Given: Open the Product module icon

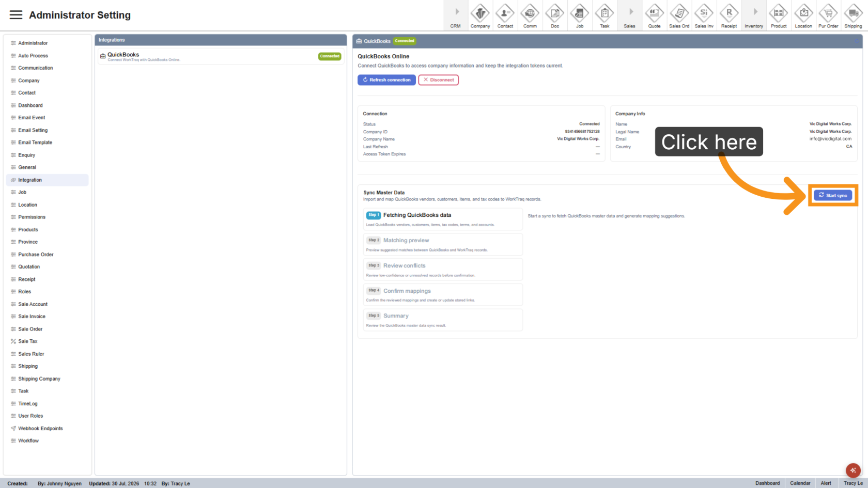Looking at the screenshot, I should click(x=779, y=15).
